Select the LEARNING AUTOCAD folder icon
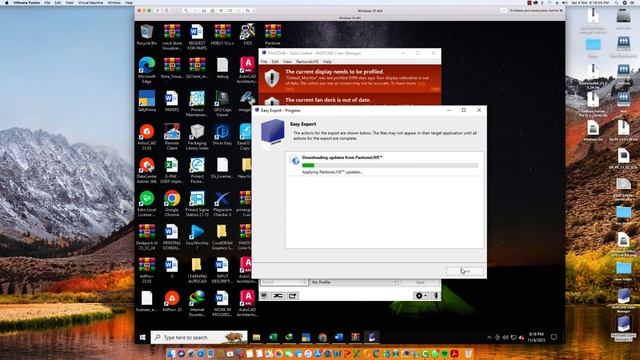 (x=197, y=270)
